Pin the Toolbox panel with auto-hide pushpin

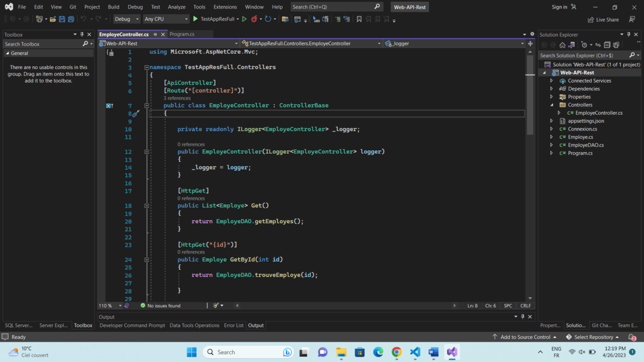pos(82,35)
